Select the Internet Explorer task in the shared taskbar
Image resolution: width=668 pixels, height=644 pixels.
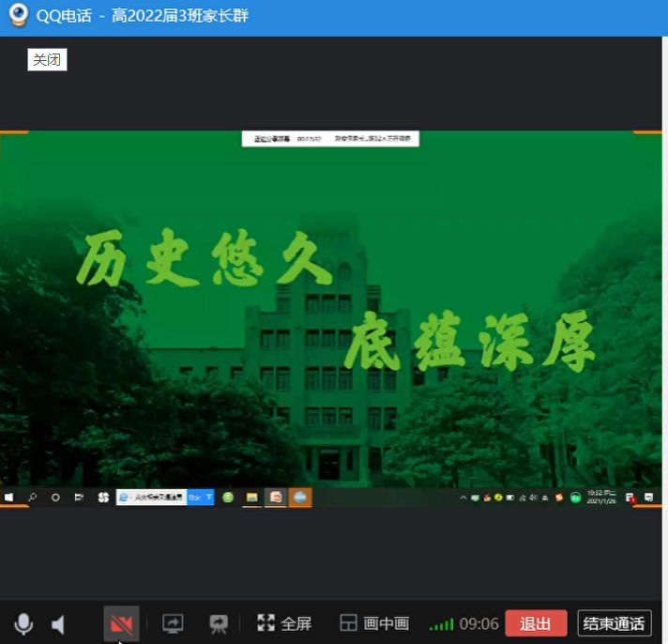pos(151,498)
